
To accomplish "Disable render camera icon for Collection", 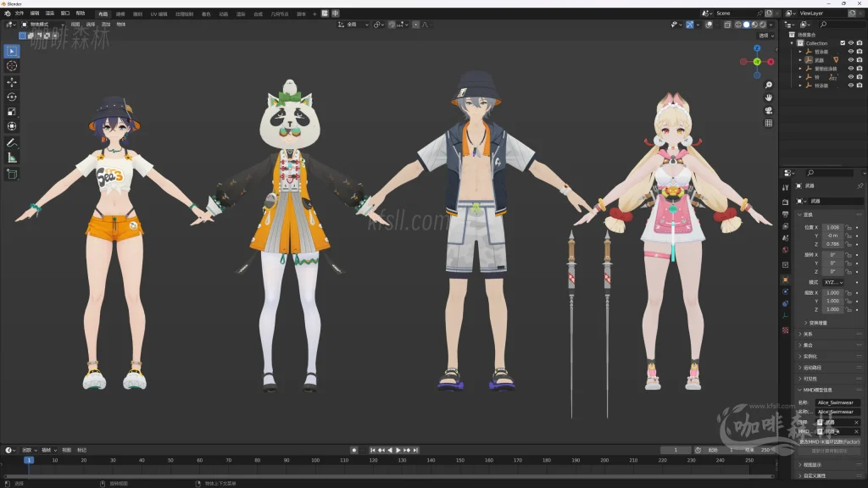I will tap(860, 43).
